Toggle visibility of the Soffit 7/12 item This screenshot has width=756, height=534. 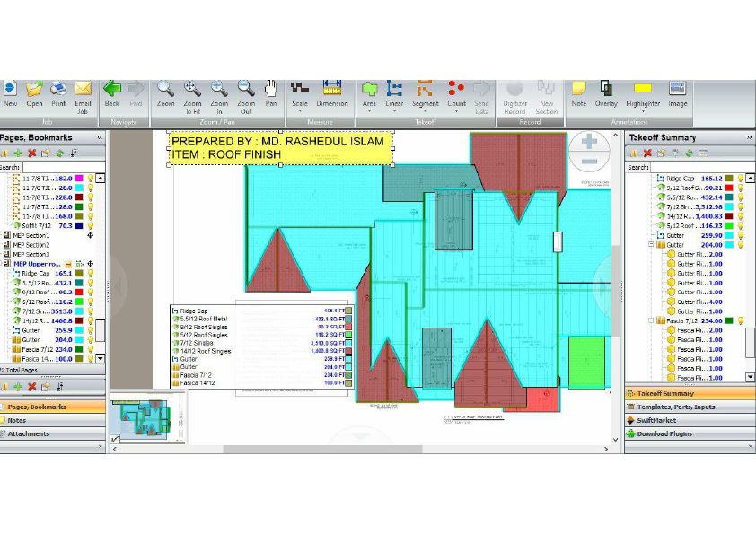point(90,223)
